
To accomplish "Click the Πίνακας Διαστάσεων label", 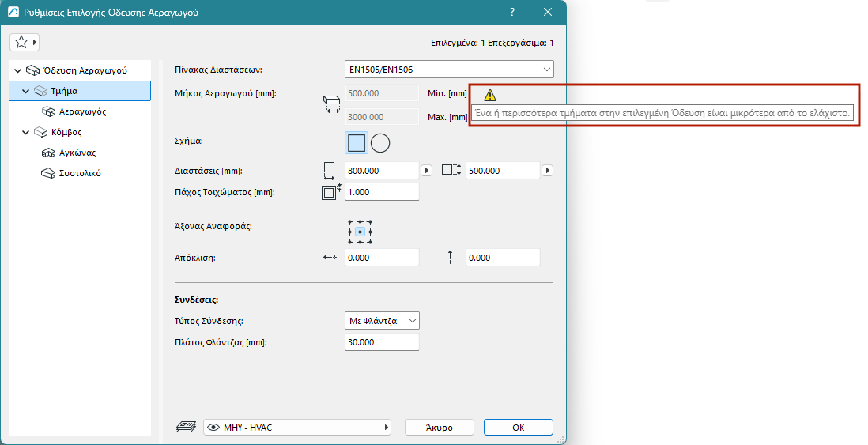I will (218, 70).
